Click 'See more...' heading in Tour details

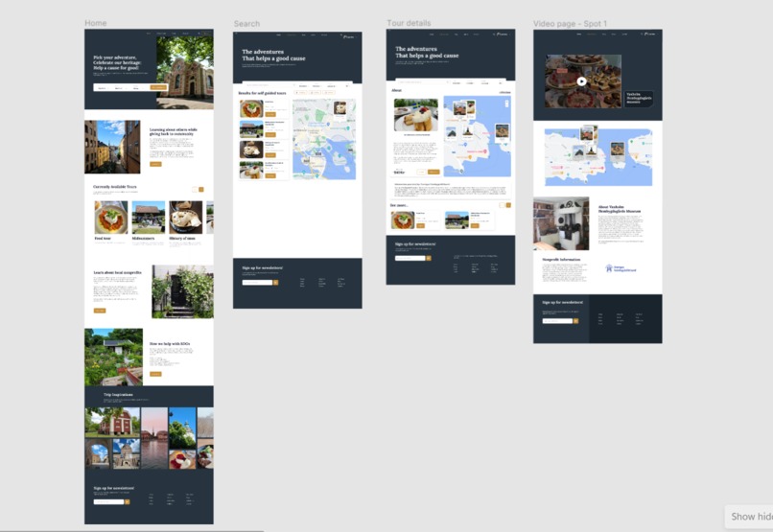(x=399, y=205)
